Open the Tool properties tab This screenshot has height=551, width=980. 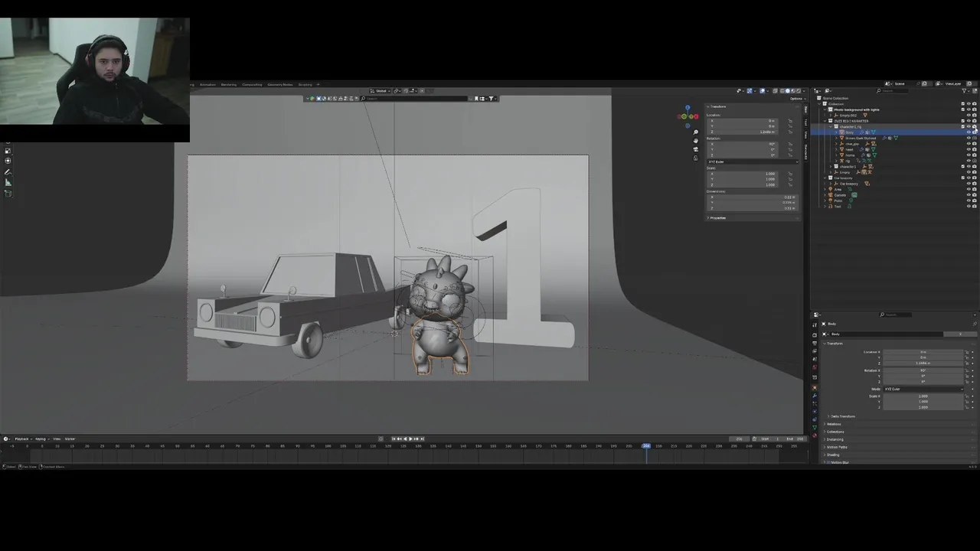[815, 324]
